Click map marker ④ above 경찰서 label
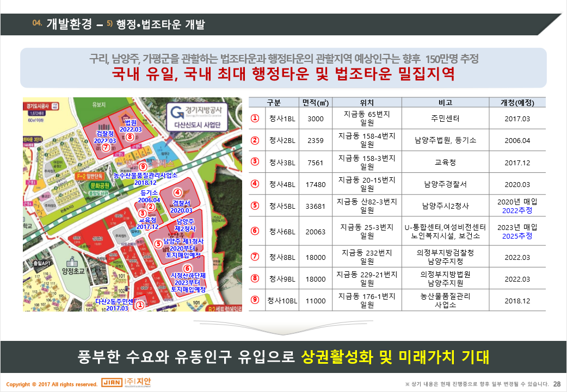The width and height of the screenshot is (567, 392). pyautogui.click(x=177, y=192)
